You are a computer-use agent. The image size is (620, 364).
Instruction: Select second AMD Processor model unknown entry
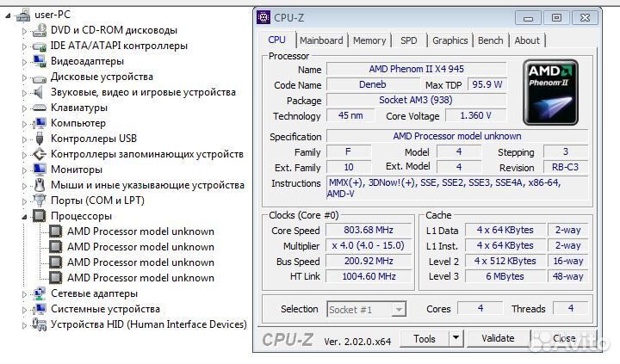140,247
